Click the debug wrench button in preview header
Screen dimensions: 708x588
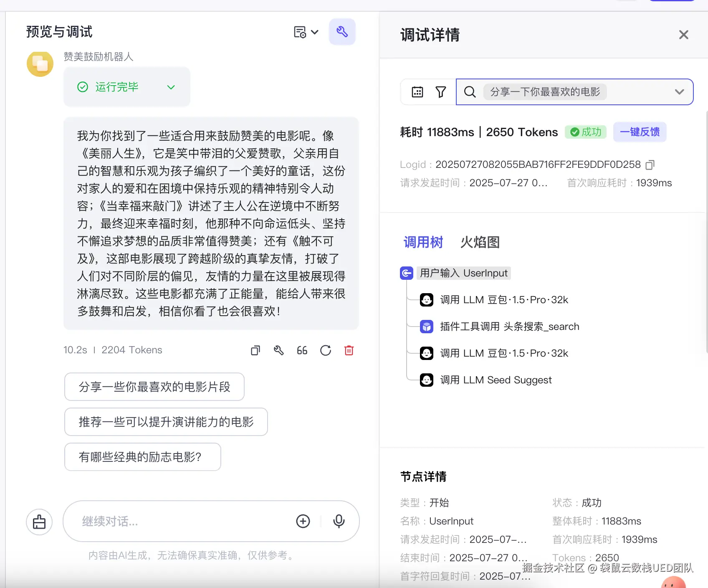pyautogui.click(x=342, y=32)
